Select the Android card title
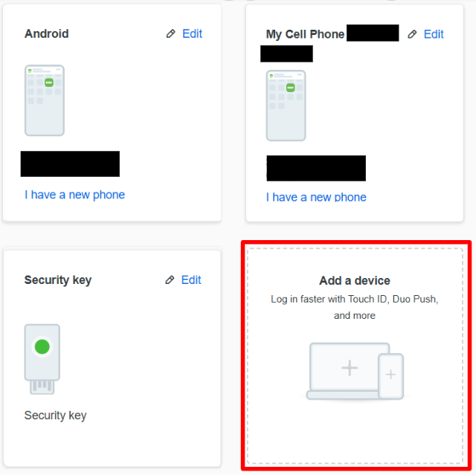476x475 pixels. point(46,34)
